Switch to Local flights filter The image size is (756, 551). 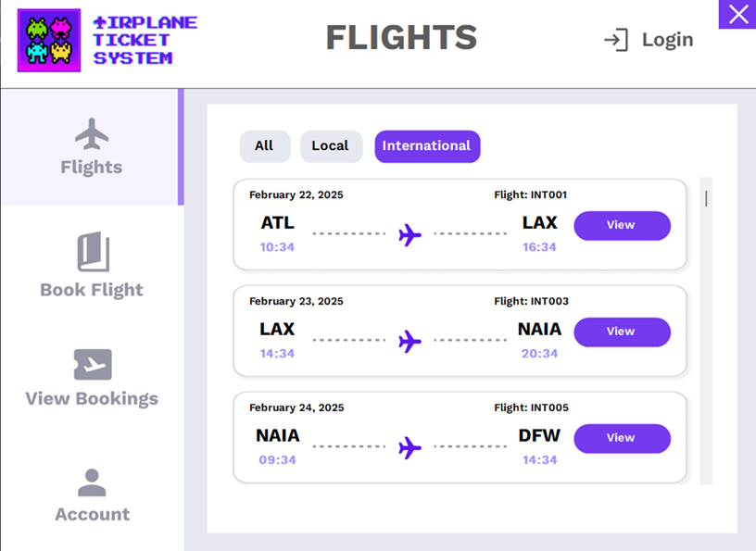(x=331, y=146)
